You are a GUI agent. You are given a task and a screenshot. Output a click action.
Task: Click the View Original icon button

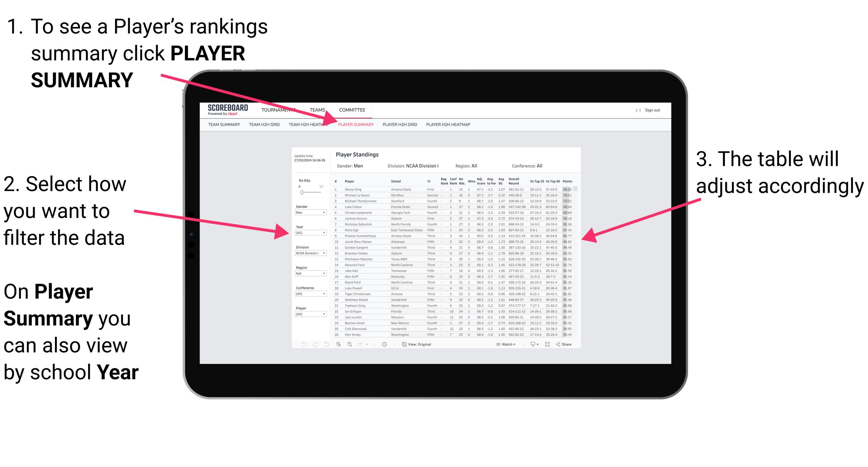coord(402,343)
